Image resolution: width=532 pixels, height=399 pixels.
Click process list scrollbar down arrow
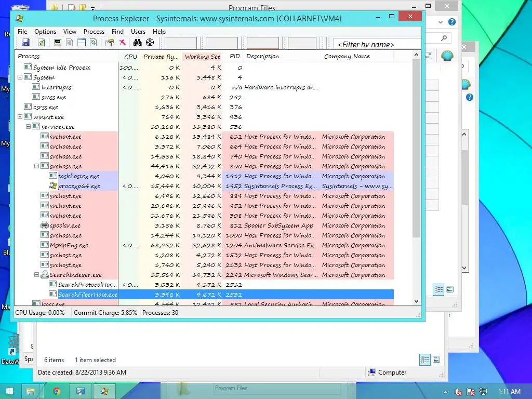click(x=416, y=301)
